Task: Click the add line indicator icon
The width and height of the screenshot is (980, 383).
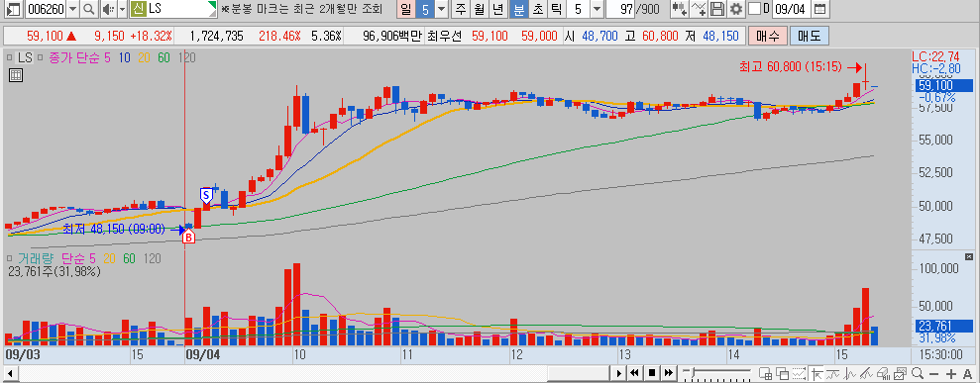Action: (700, 9)
